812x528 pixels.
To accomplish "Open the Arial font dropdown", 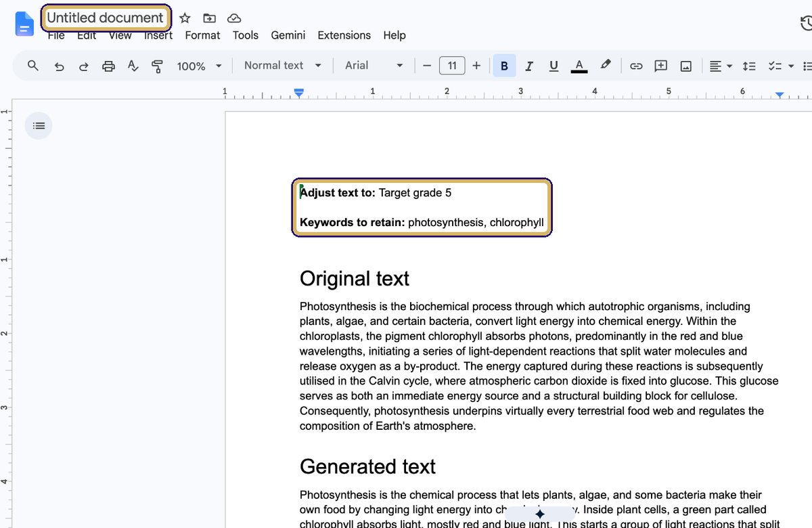I will coord(374,66).
